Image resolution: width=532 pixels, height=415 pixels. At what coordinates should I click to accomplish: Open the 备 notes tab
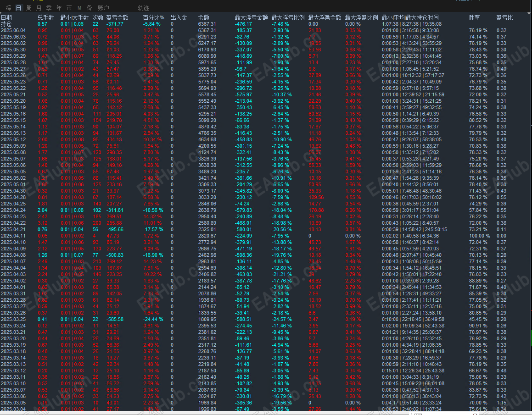point(89,7)
